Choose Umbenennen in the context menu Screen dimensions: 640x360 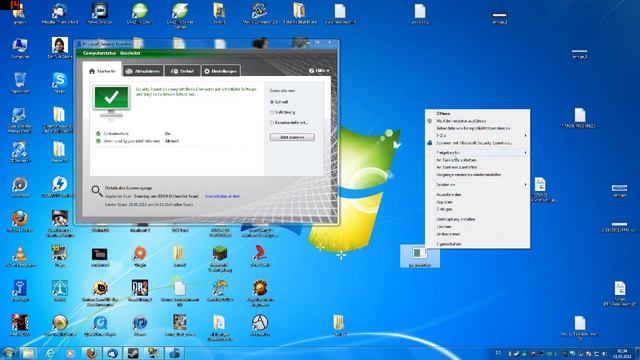click(477, 234)
